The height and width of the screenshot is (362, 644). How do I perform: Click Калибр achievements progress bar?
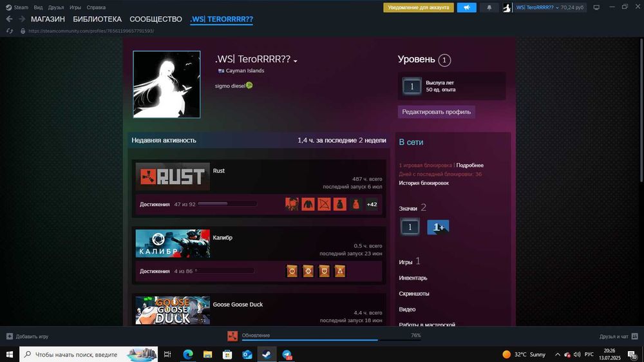click(x=225, y=271)
